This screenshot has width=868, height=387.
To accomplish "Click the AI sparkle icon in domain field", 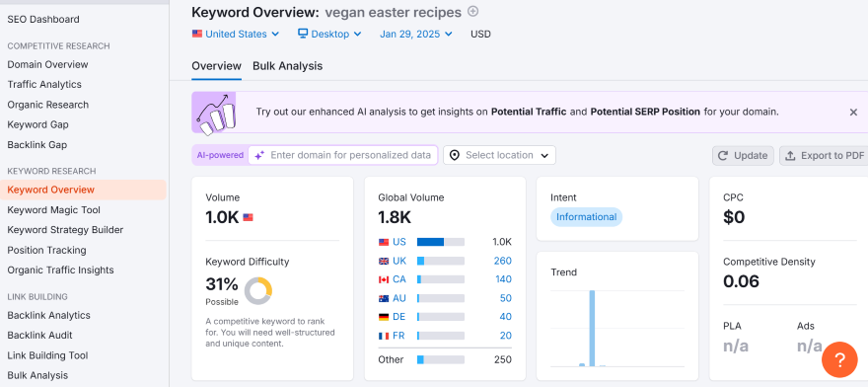I will [x=258, y=156].
